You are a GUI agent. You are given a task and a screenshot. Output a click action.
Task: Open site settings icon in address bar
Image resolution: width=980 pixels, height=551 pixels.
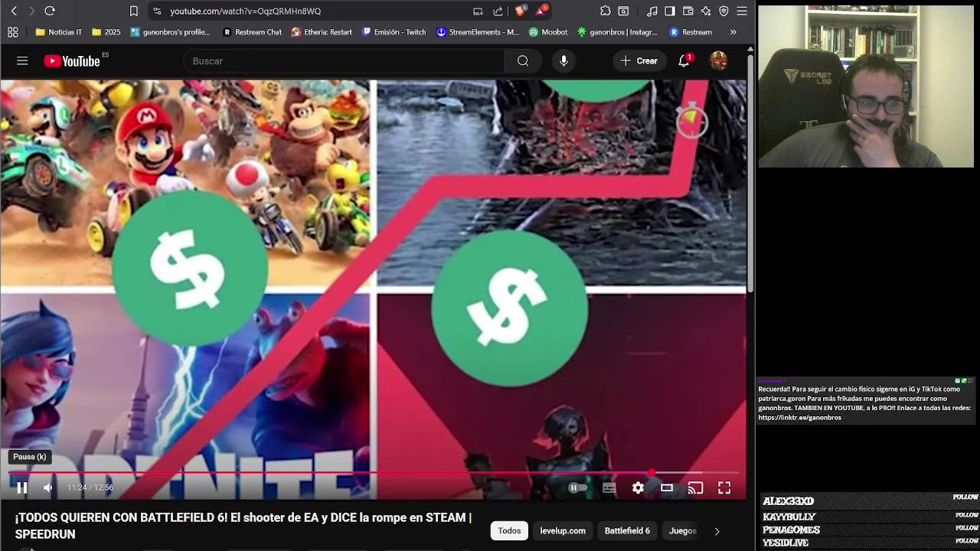point(157,11)
